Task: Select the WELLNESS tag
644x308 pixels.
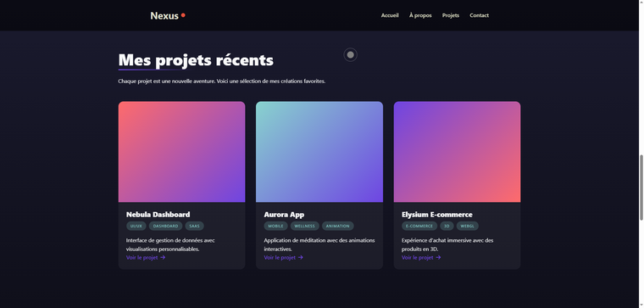Action: [x=305, y=226]
